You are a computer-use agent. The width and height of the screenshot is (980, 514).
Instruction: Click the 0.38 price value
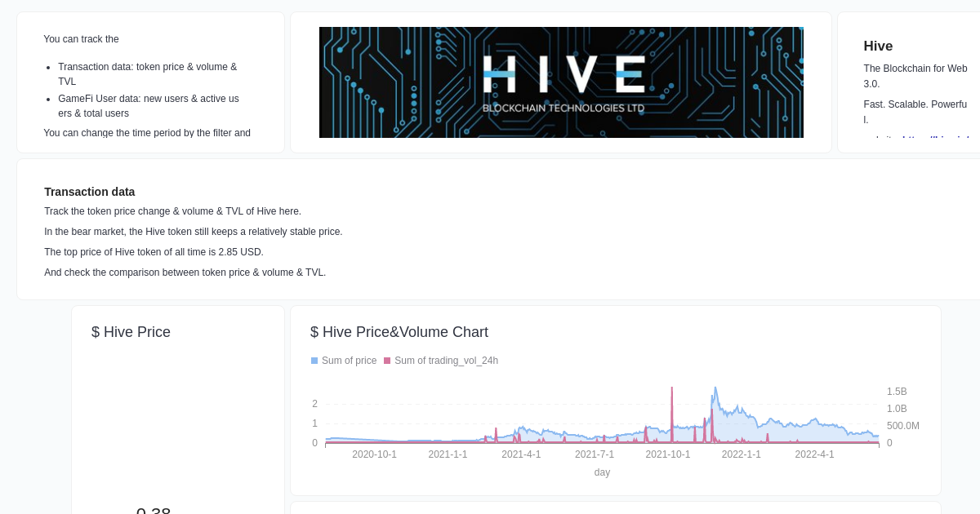152,510
